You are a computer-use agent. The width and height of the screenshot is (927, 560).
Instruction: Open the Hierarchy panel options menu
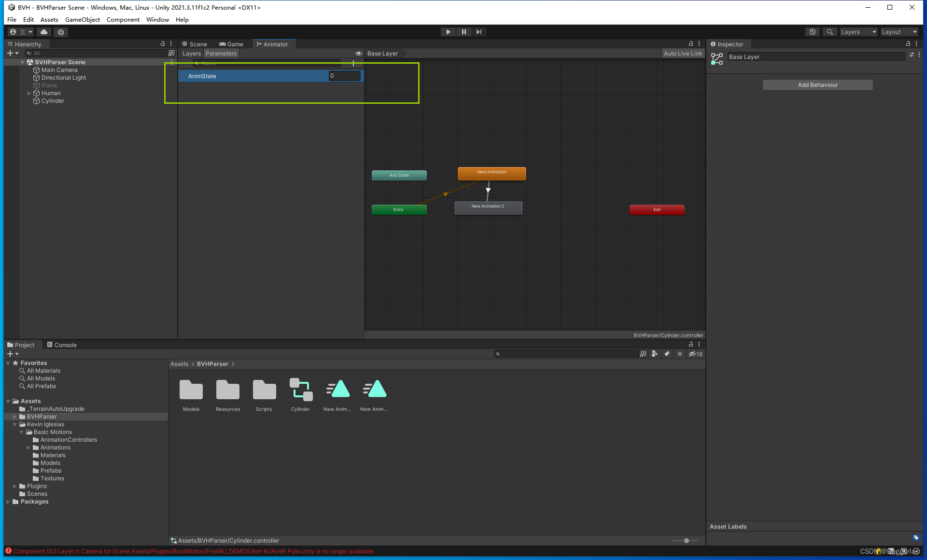[x=171, y=43]
